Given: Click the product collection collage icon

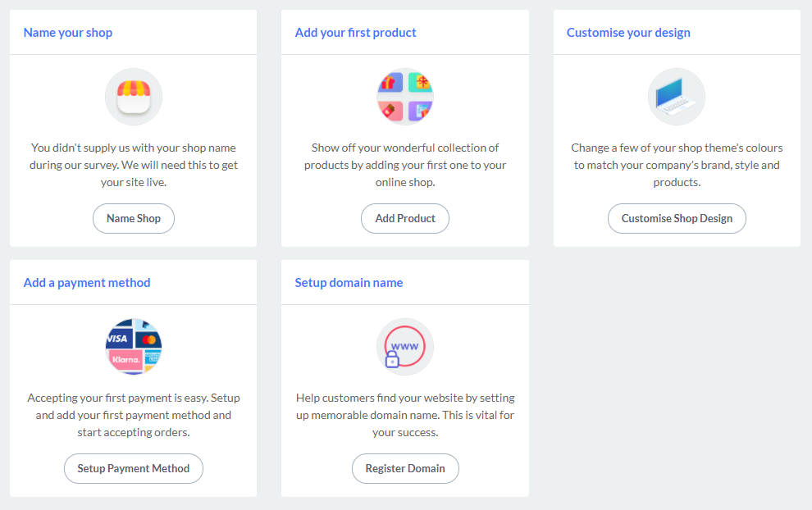Looking at the screenshot, I should [404, 96].
